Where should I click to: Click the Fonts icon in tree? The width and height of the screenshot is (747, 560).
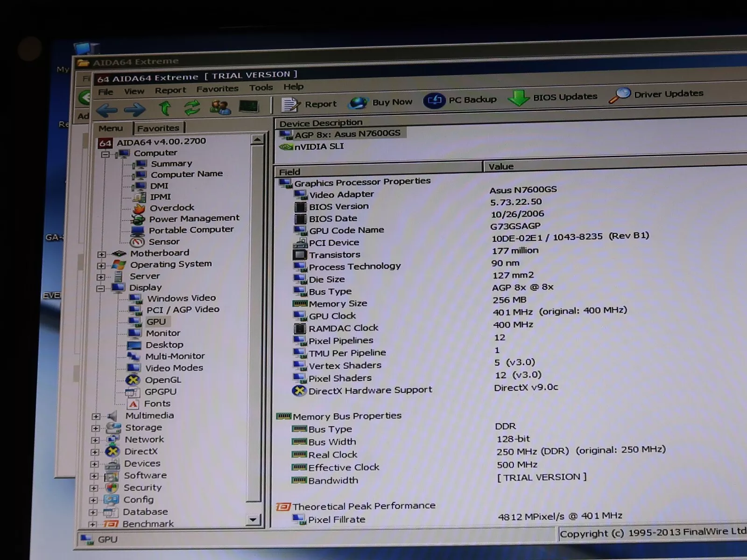[x=133, y=404]
